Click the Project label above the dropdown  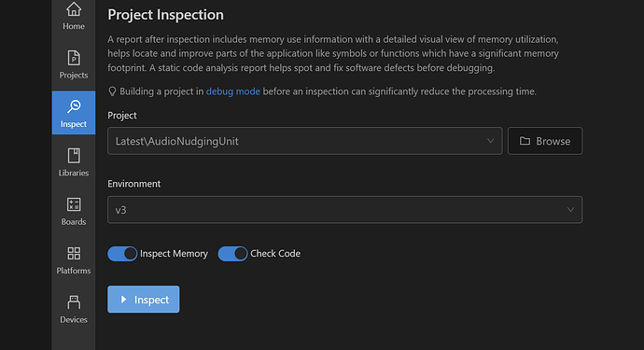122,116
